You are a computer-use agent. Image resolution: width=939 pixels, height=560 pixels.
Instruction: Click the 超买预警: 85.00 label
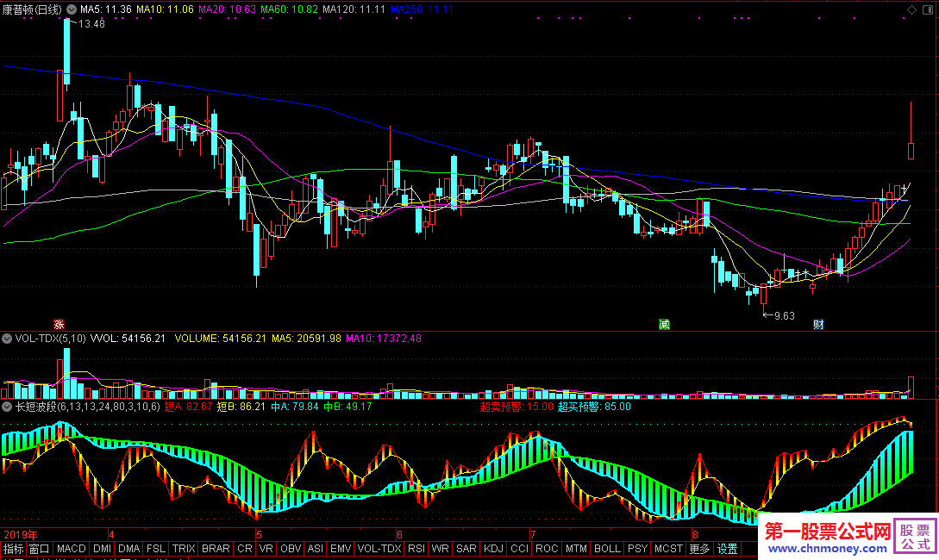click(594, 407)
